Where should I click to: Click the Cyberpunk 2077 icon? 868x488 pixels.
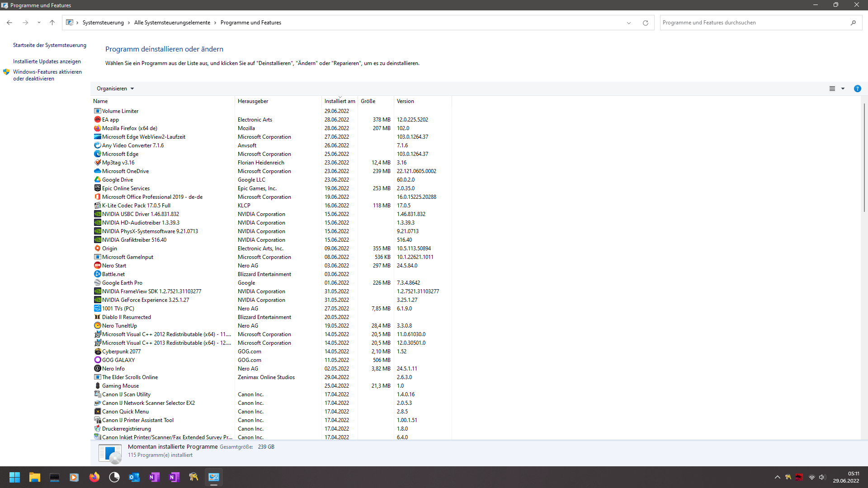pos(97,352)
